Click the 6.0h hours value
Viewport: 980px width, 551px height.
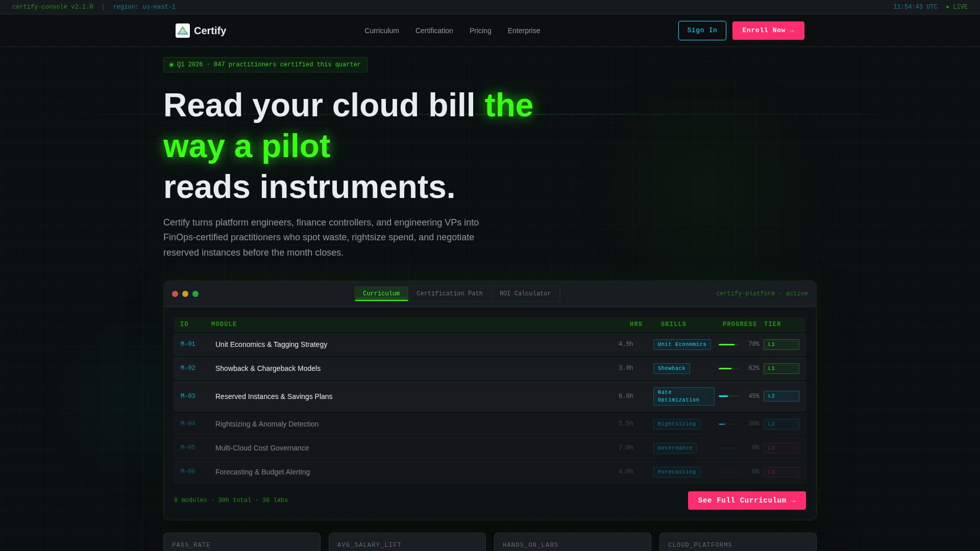coord(626,396)
